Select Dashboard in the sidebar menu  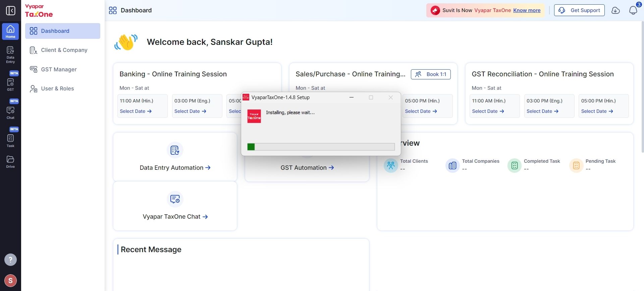63,31
